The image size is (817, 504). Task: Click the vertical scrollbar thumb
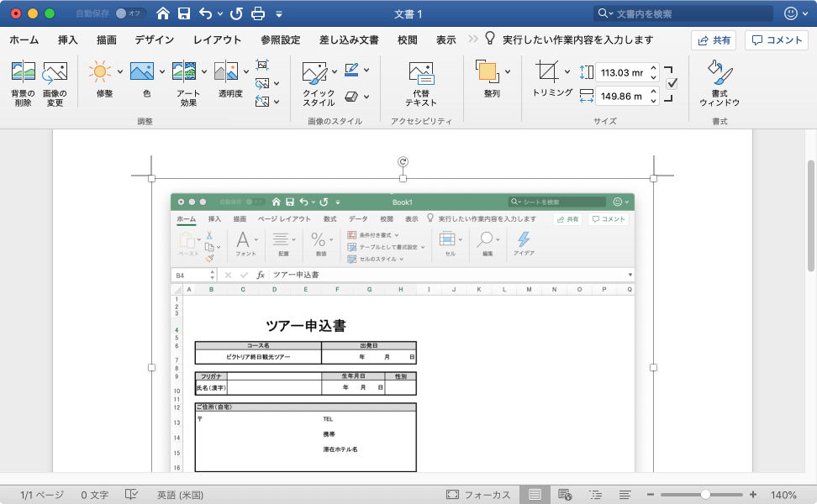[811, 216]
